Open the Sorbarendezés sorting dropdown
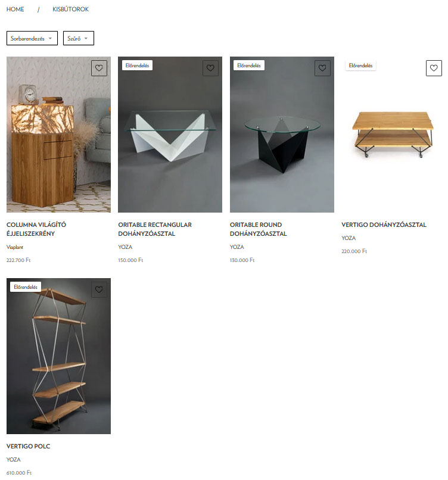 click(32, 38)
